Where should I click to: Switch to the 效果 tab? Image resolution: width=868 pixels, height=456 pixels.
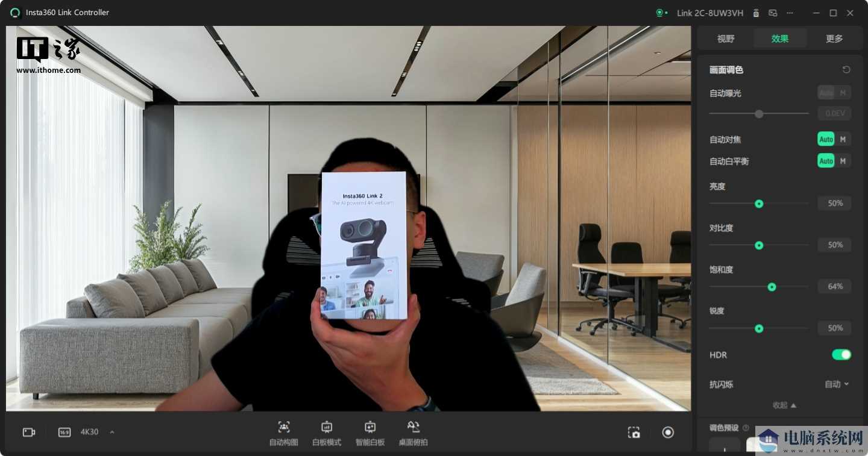click(x=780, y=39)
